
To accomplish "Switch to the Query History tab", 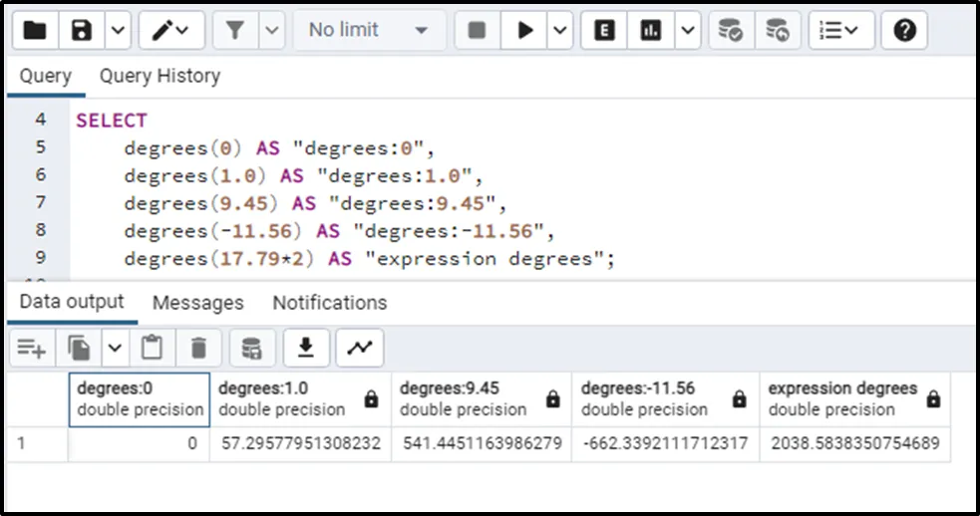I will tap(160, 76).
